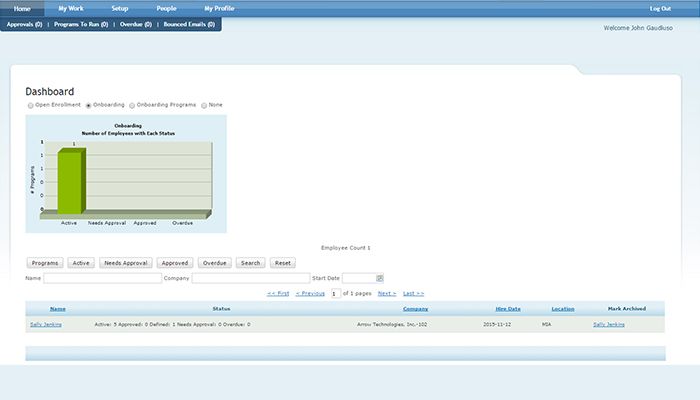The width and height of the screenshot is (700, 400).
Task: Click the 2015-11-12 hire date cell
Action: click(497, 325)
